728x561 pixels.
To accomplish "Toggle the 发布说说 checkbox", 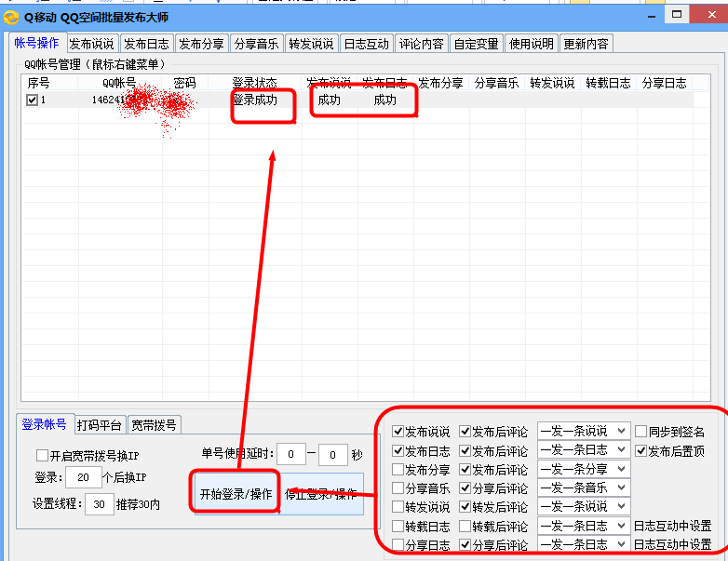I will click(398, 431).
